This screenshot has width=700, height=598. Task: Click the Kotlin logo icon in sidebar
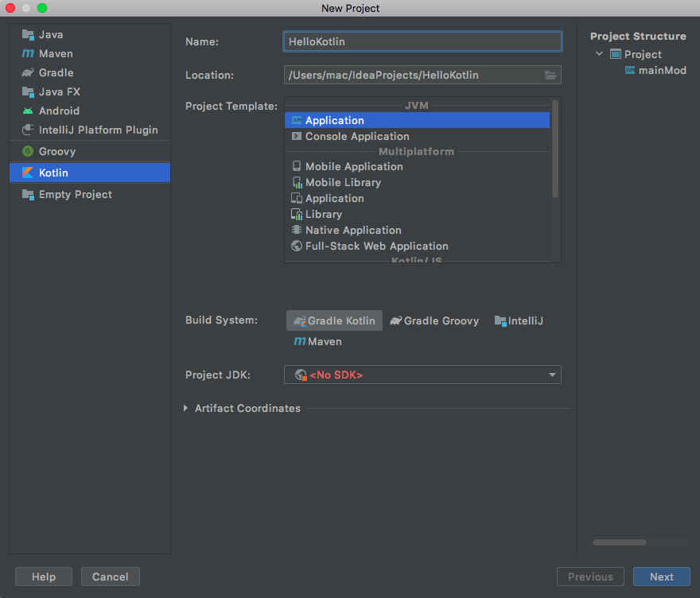coord(28,173)
